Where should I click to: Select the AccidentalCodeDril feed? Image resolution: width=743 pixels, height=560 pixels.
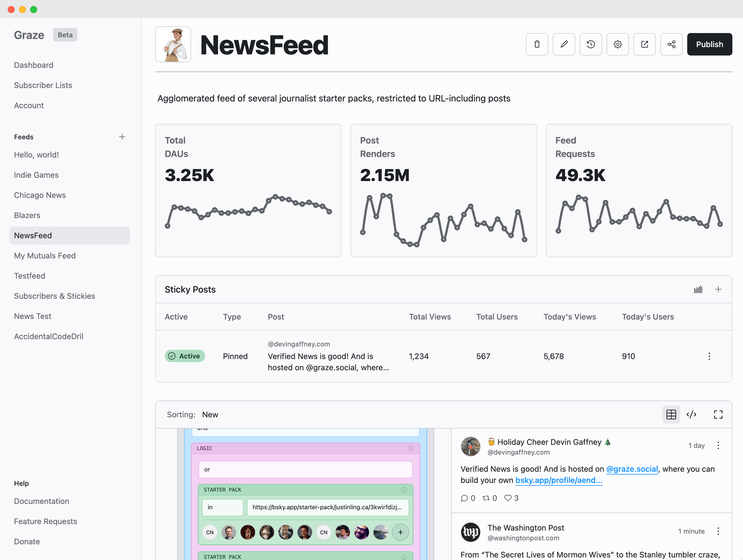pos(49,336)
